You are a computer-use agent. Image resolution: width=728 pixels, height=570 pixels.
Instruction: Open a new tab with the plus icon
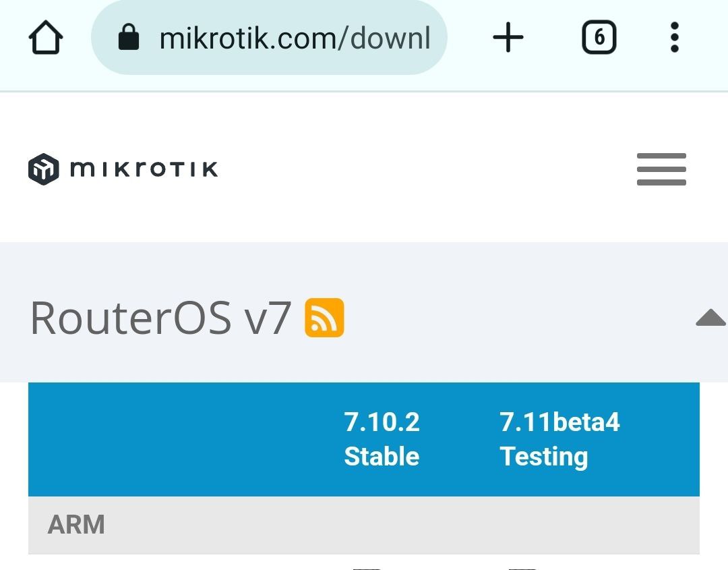[x=508, y=37]
